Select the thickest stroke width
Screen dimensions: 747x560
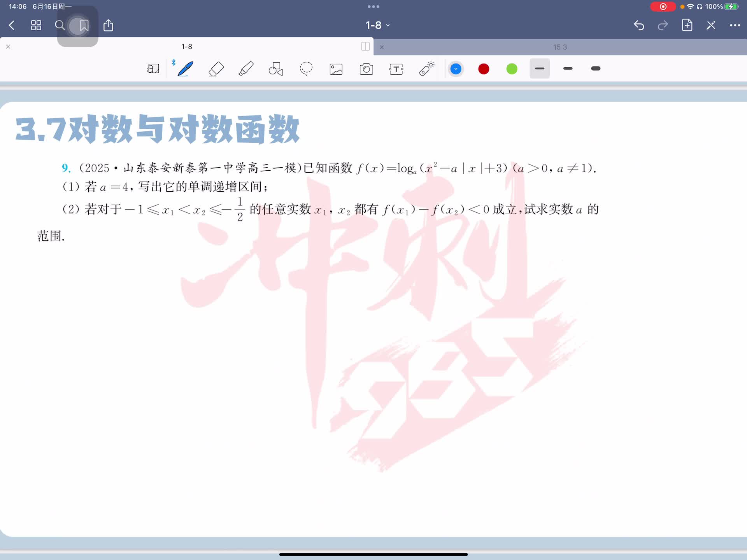coord(596,68)
